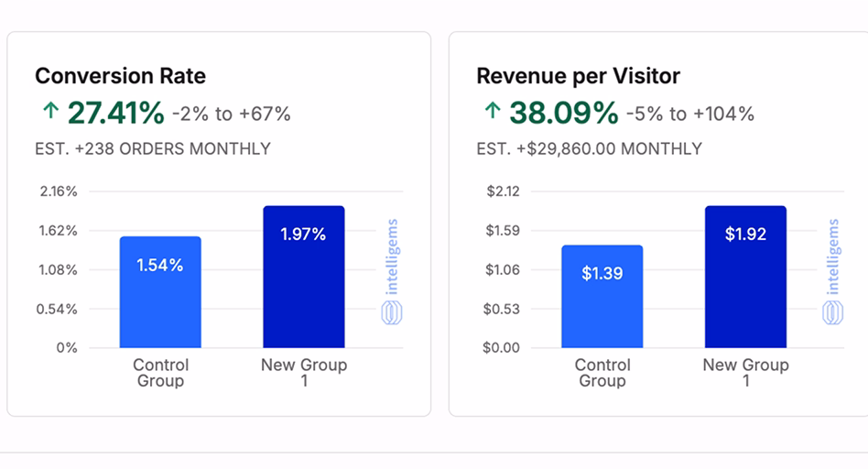Click the 2.16% y-axis label
The height and width of the screenshot is (469, 868).
pyautogui.click(x=58, y=191)
